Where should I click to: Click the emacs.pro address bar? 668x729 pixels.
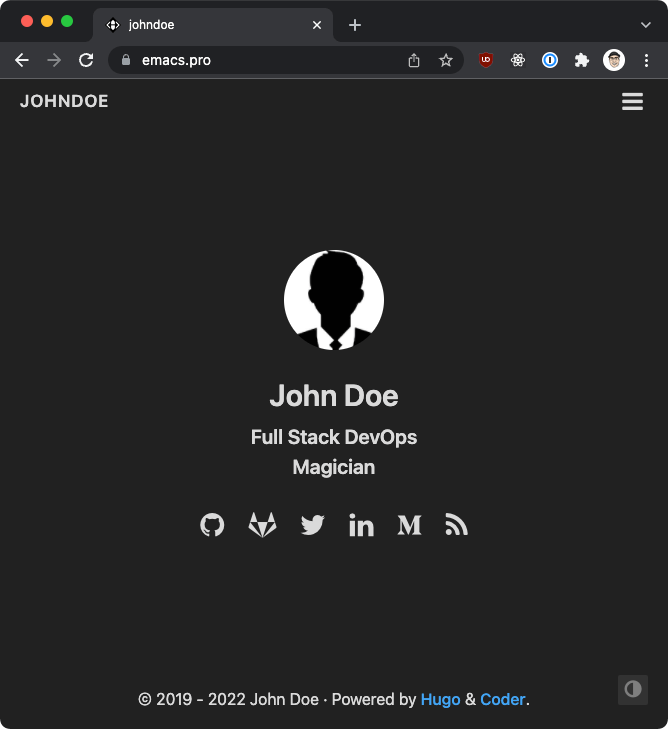(260, 60)
